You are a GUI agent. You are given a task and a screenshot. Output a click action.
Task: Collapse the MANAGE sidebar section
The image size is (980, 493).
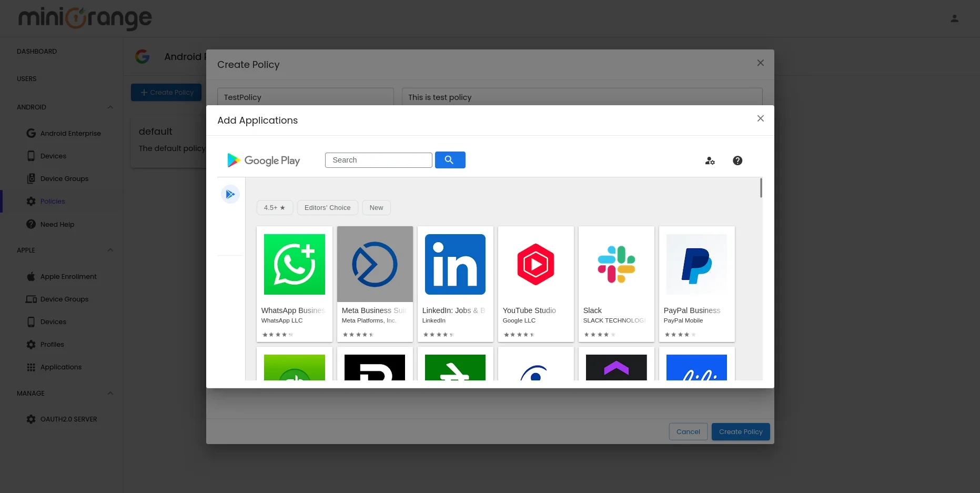pos(110,393)
